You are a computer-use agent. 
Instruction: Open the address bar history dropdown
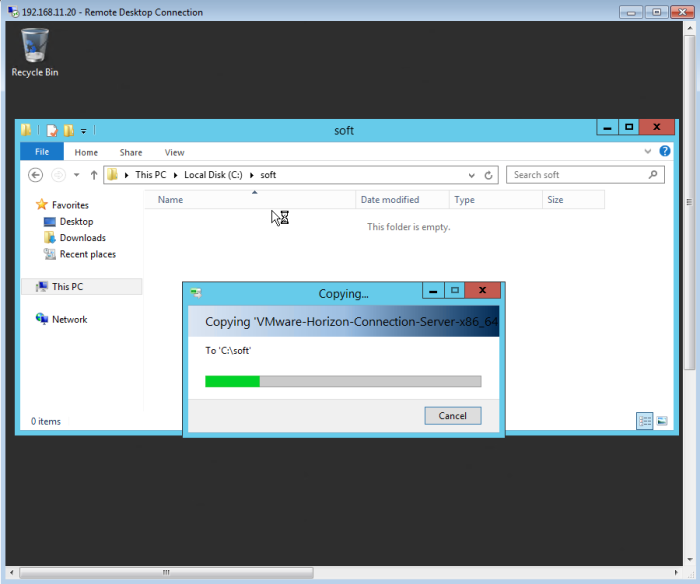[474, 175]
